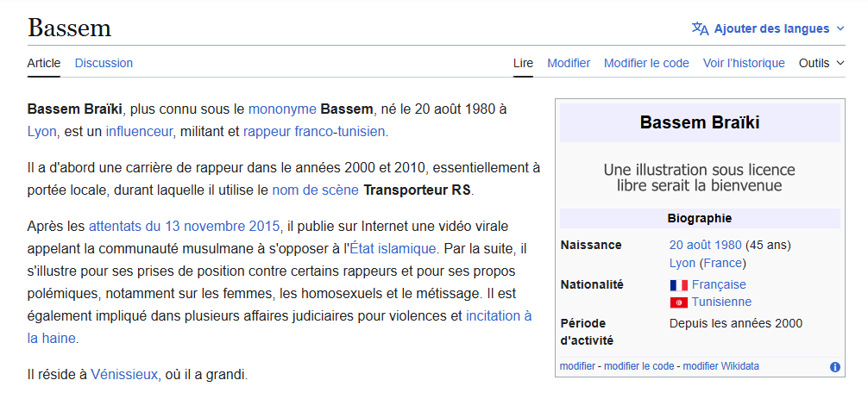View the page history tab

coord(744,63)
